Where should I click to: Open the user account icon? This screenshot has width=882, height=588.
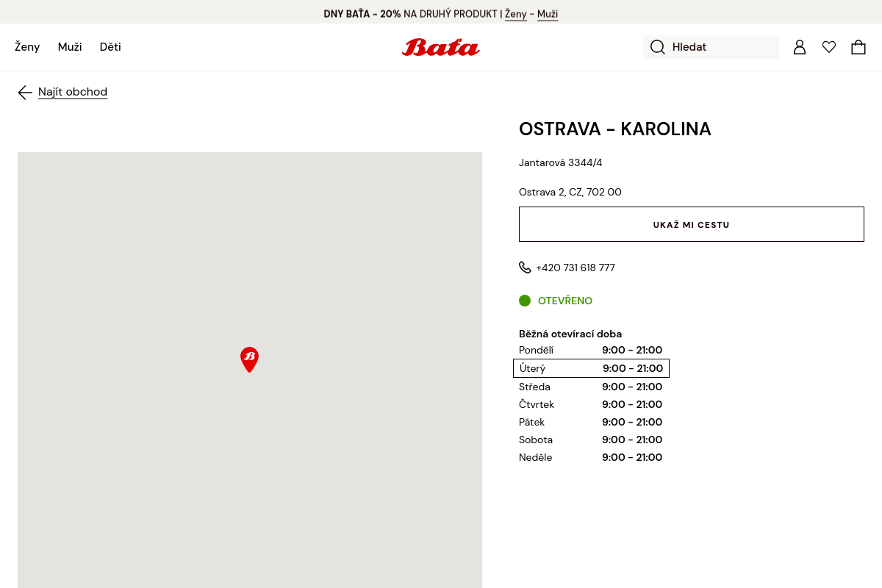(800, 47)
